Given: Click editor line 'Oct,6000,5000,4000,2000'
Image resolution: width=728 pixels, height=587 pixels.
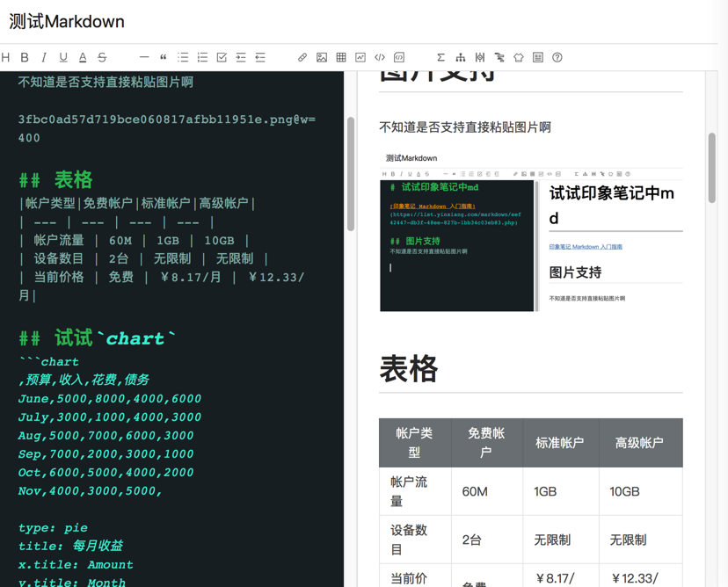Looking at the screenshot, I should pos(106,473).
